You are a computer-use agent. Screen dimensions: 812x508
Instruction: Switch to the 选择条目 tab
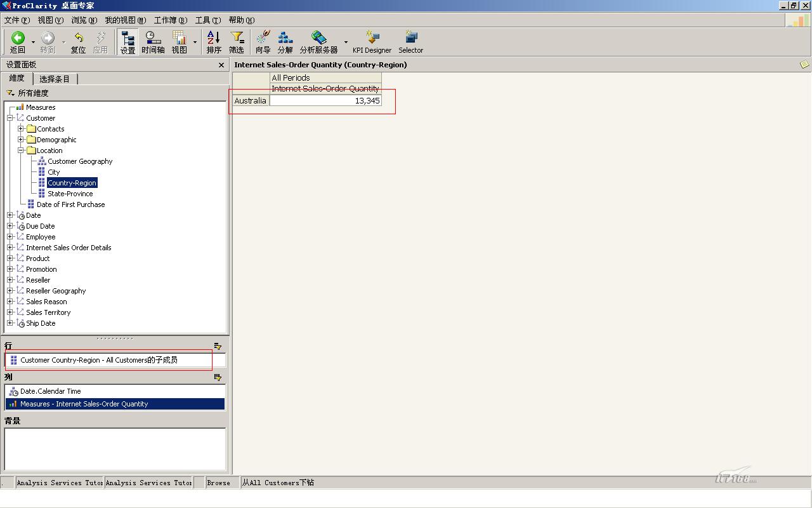click(x=55, y=79)
